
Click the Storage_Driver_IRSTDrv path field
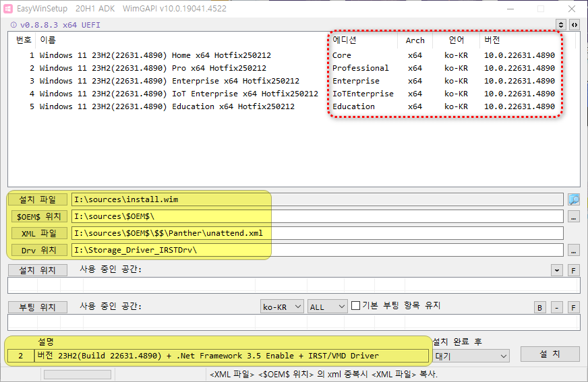point(317,250)
